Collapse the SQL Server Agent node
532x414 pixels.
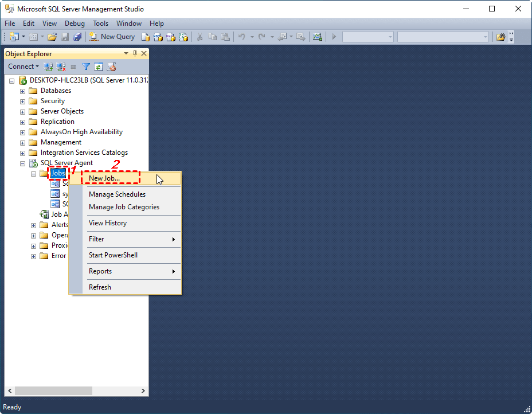pos(23,163)
